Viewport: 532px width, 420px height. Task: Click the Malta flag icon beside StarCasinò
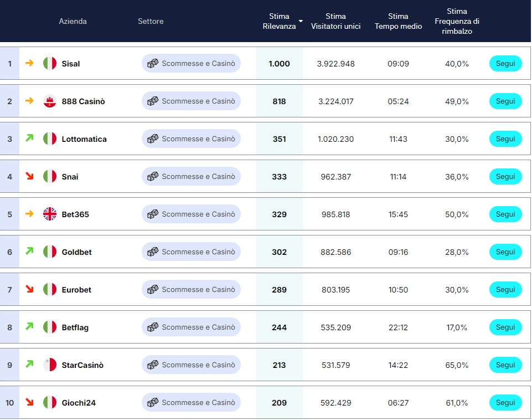[50, 365]
